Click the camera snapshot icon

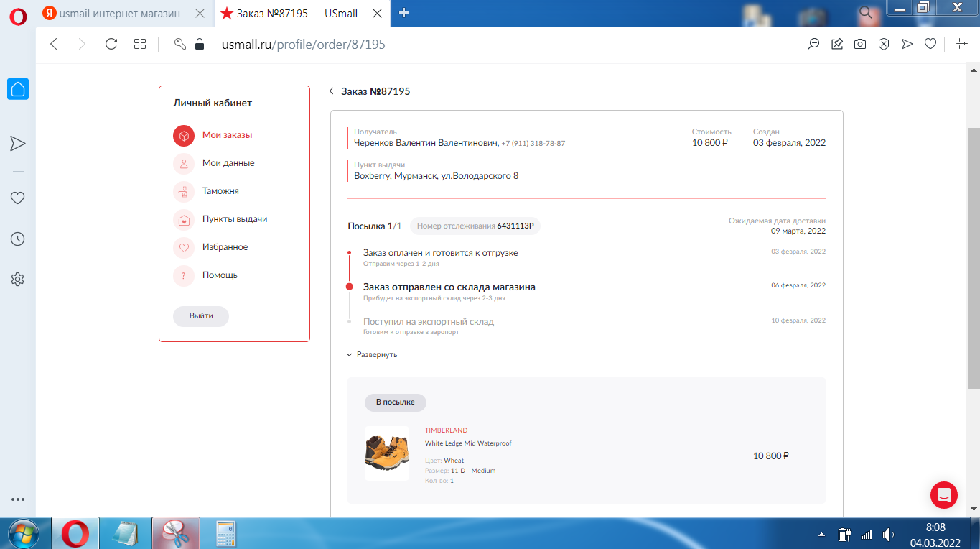[860, 44]
